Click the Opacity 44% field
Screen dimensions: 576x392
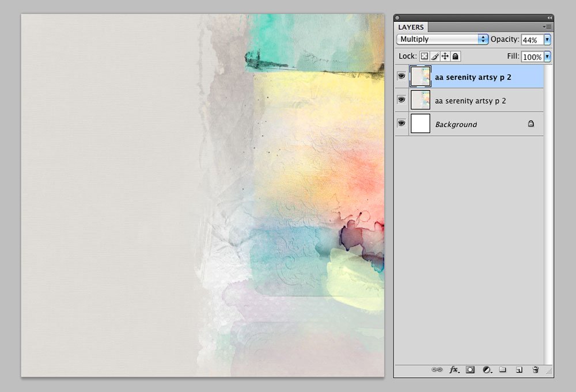click(x=532, y=40)
